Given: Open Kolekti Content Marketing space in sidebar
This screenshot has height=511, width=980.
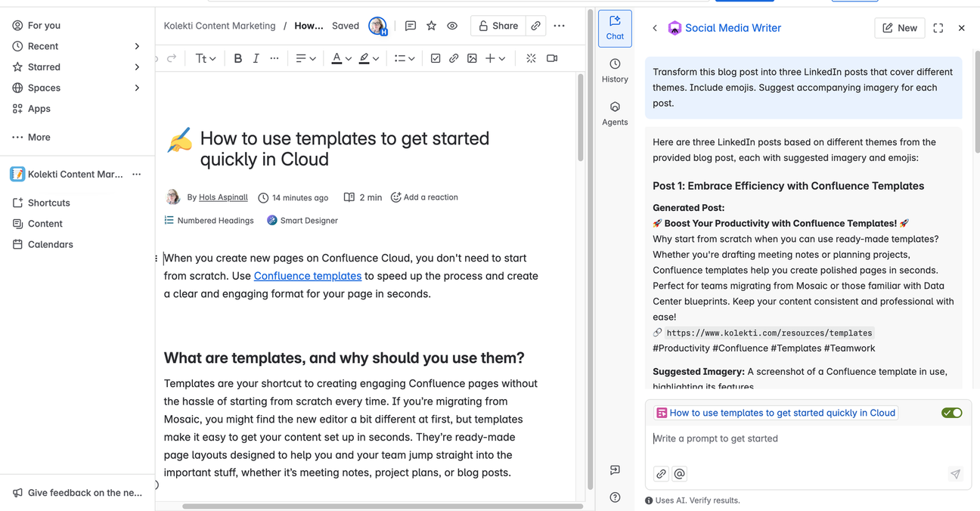Looking at the screenshot, I should click(67, 174).
